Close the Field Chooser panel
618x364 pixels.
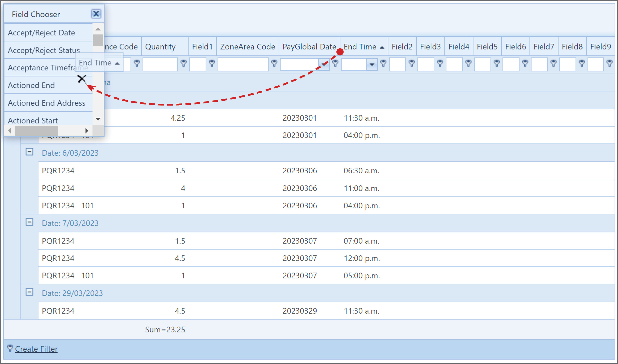96,14
